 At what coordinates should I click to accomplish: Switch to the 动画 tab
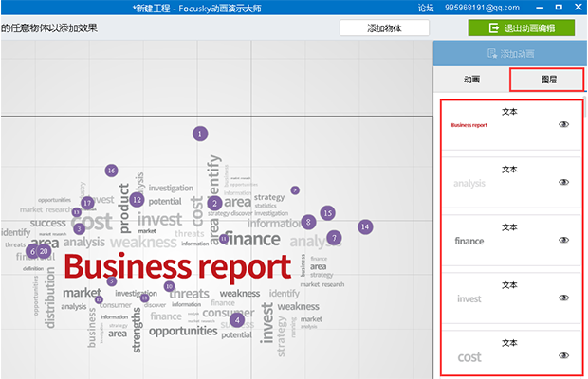coord(471,80)
